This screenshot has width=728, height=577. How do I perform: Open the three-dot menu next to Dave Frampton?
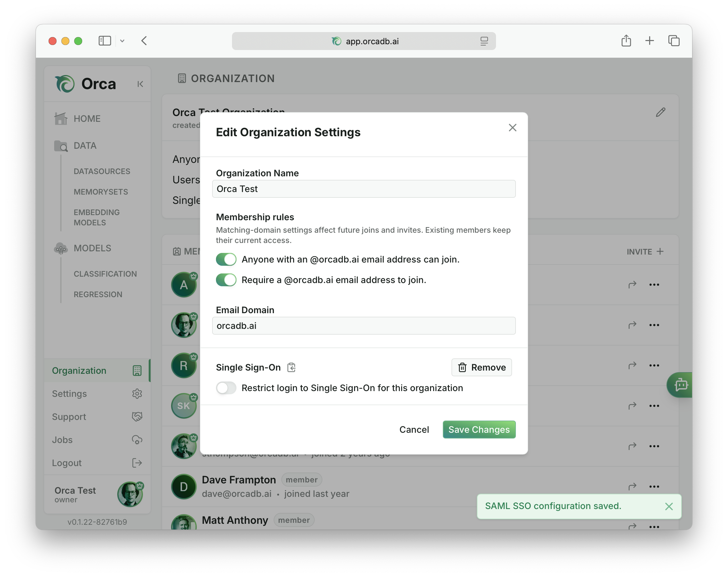[x=654, y=487]
